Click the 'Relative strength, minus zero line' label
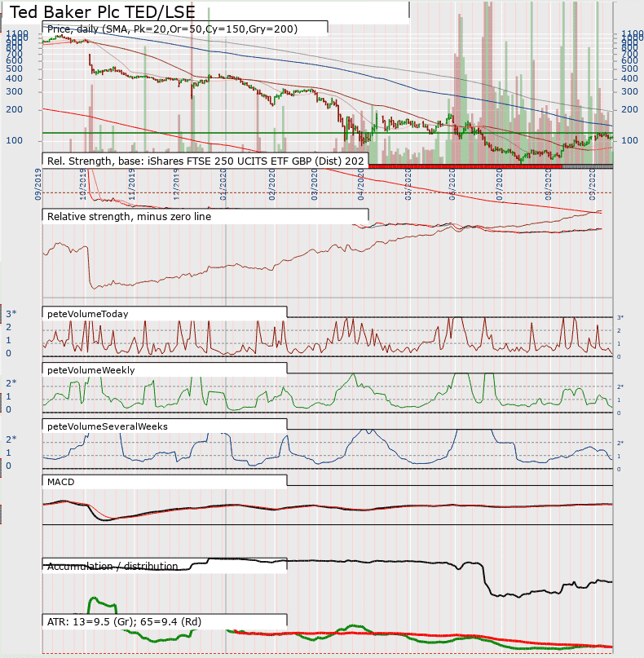The image size is (644, 658). [130, 217]
